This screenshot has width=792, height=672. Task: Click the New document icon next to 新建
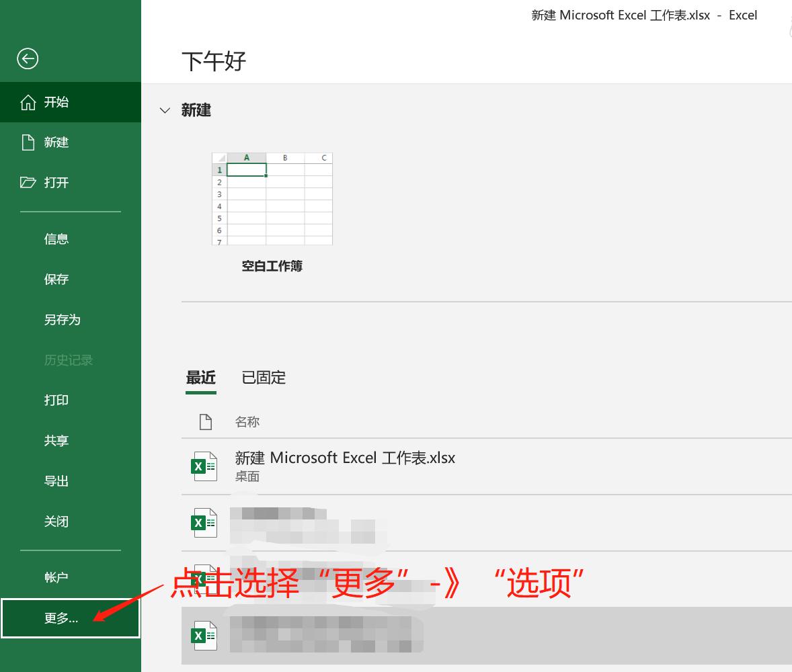pyautogui.click(x=28, y=142)
